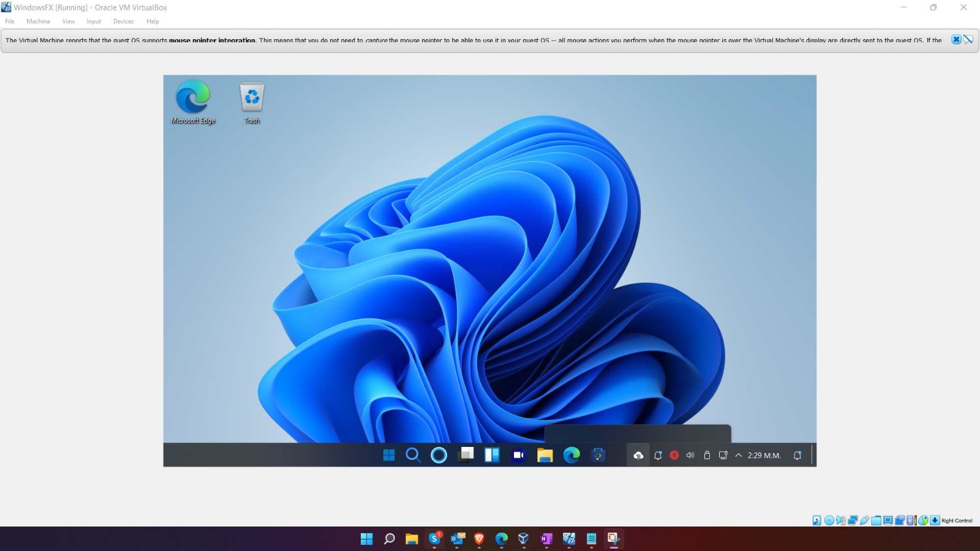Image resolution: width=980 pixels, height=551 pixels.
Task: Switch to Skype in host taskbar
Action: click(435, 539)
